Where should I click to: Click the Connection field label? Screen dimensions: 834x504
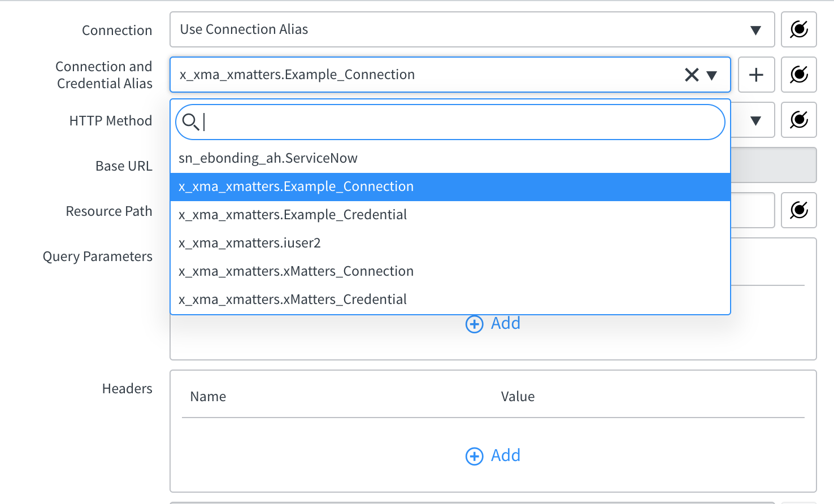pyautogui.click(x=117, y=31)
